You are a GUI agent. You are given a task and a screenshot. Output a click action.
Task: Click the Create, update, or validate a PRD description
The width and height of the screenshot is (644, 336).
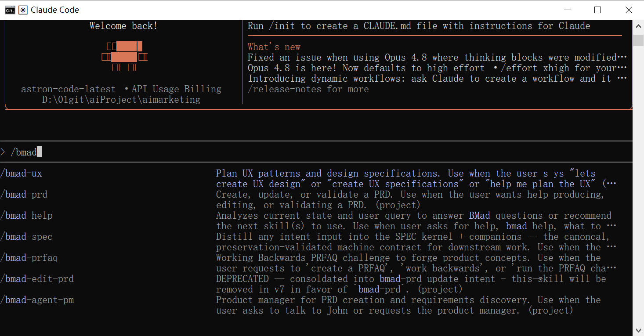pos(410,200)
